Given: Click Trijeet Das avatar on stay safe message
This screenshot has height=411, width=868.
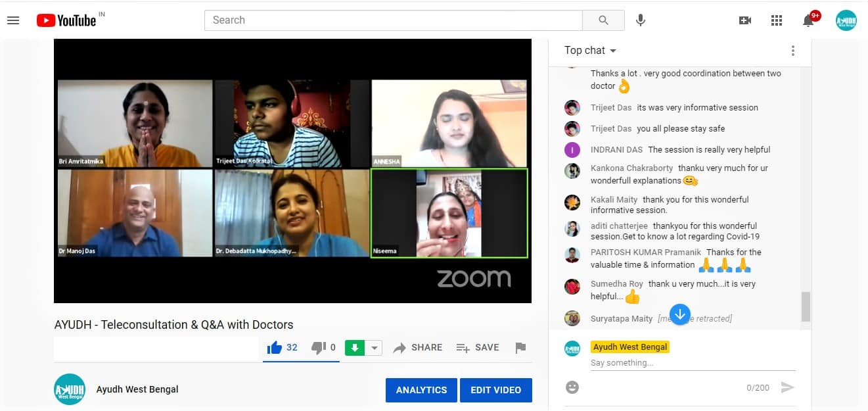Looking at the screenshot, I should click(572, 129).
